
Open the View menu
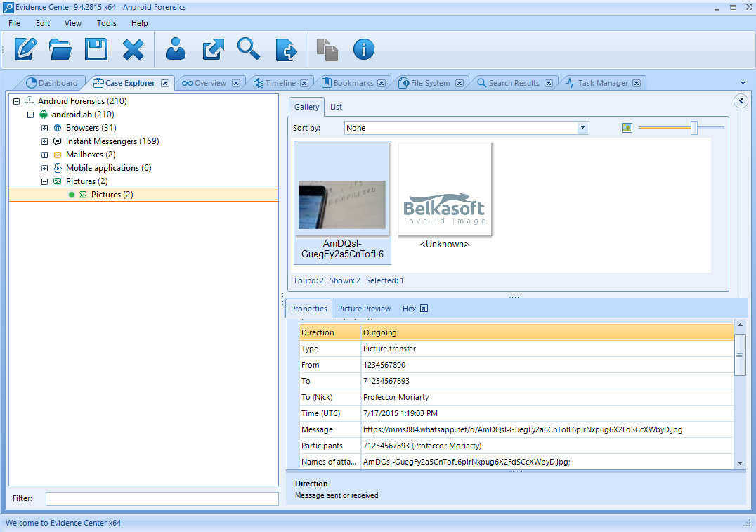click(73, 23)
